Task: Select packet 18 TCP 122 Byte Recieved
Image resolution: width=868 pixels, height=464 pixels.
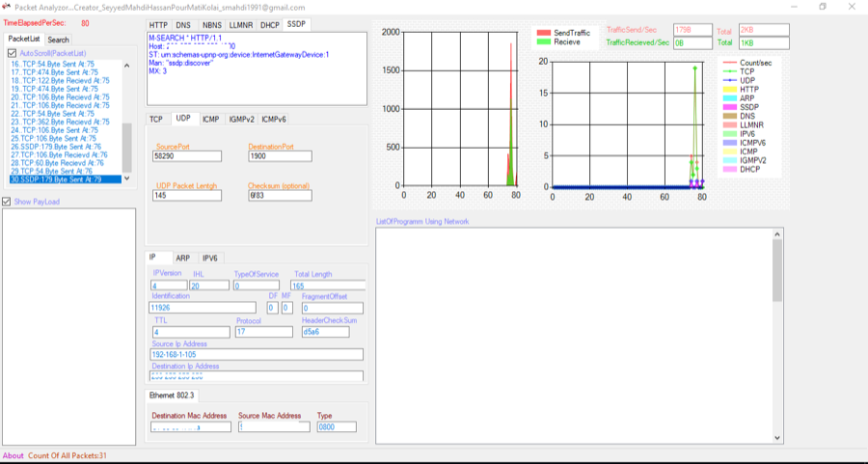Action: [66, 80]
